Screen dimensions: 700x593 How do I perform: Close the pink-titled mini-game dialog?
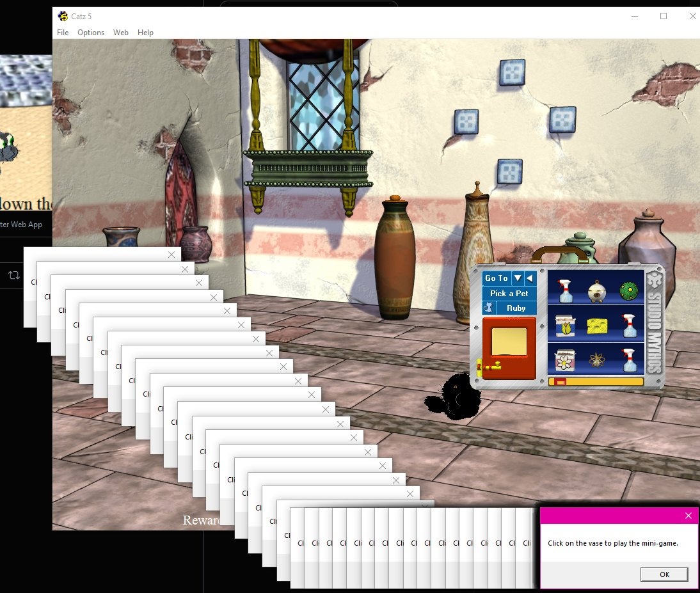click(688, 516)
